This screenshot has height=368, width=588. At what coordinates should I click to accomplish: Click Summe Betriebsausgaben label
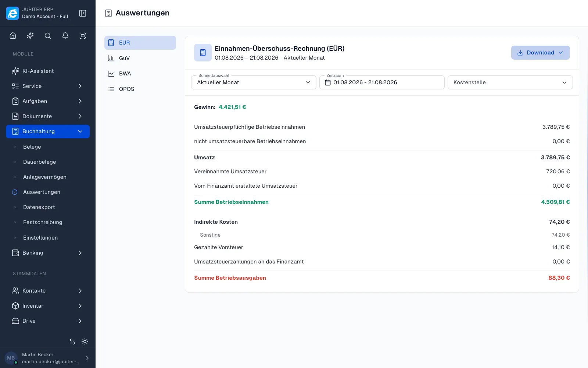[x=230, y=278]
